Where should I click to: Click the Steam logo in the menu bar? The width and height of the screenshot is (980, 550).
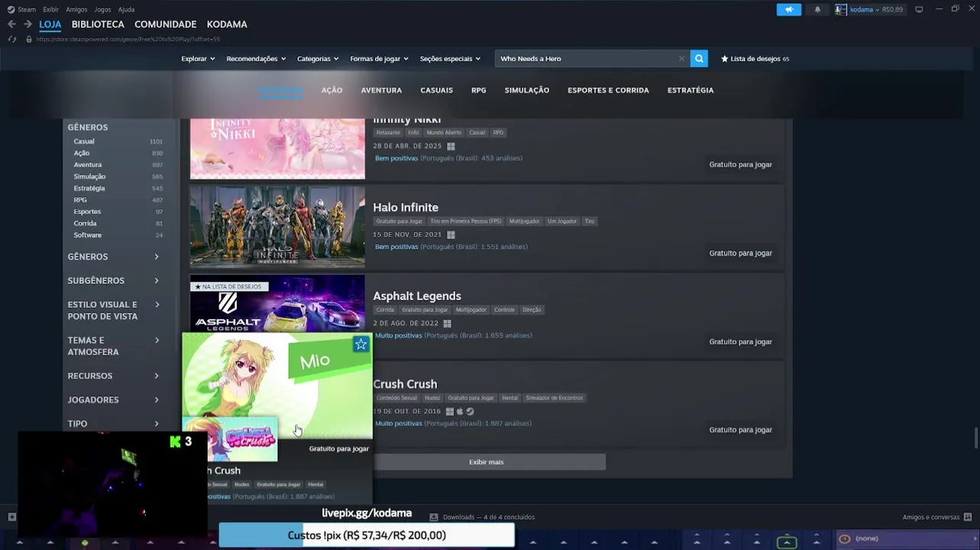pyautogui.click(x=11, y=9)
